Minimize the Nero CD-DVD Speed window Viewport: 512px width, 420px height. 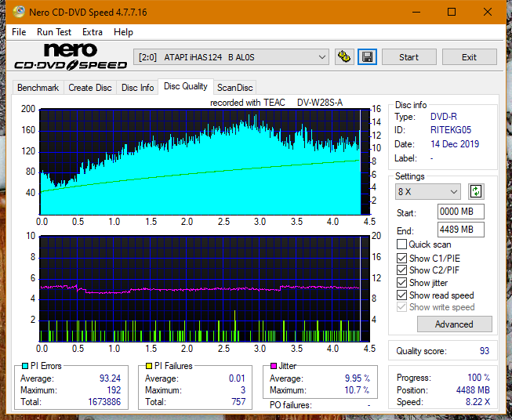[416, 12]
